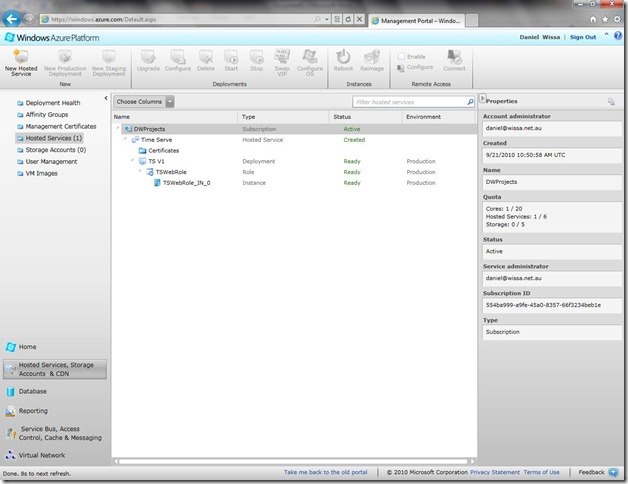Click the Reimage instance icon
The height and width of the screenshot is (484, 628).
click(372, 58)
